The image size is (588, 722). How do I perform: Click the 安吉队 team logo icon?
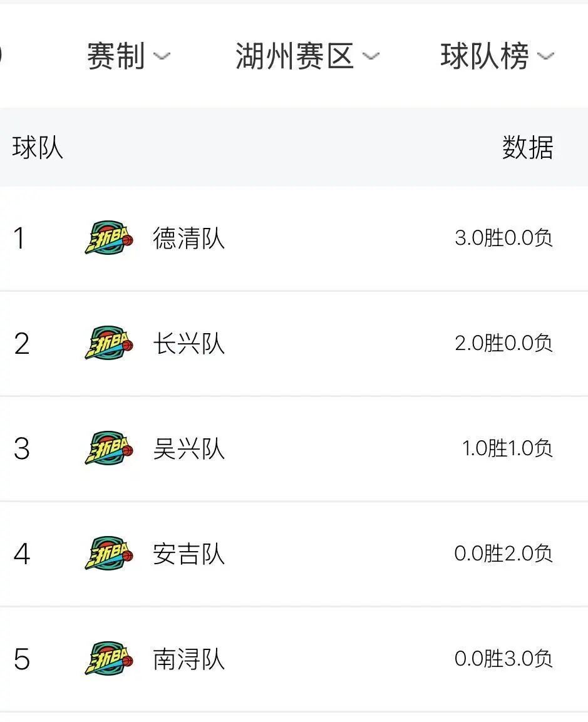[x=109, y=553]
